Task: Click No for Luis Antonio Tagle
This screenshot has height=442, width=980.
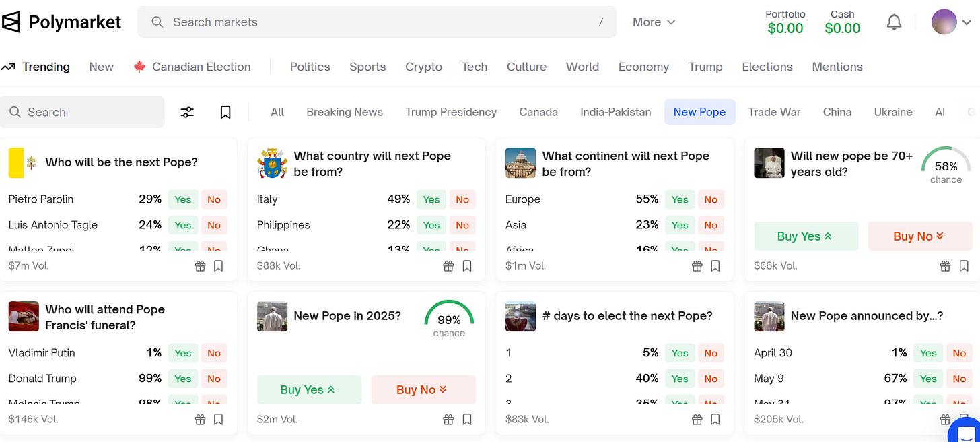Action: pyautogui.click(x=214, y=225)
